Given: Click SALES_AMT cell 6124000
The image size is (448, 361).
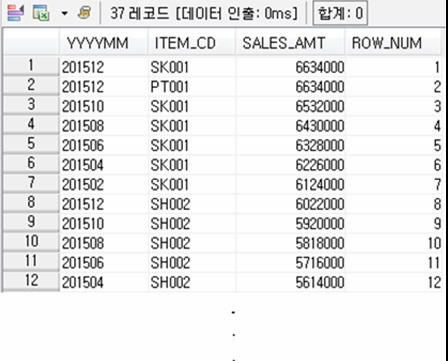Looking at the screenshot, I should 290,185.
